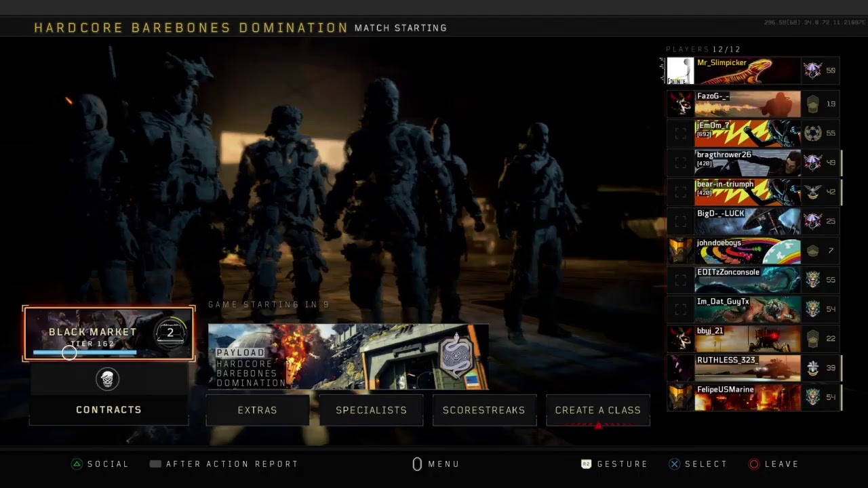This screenshot has height=488, width=868.
Task: Click the MATCH STARTING status text
Action: [x=401, y=28]
